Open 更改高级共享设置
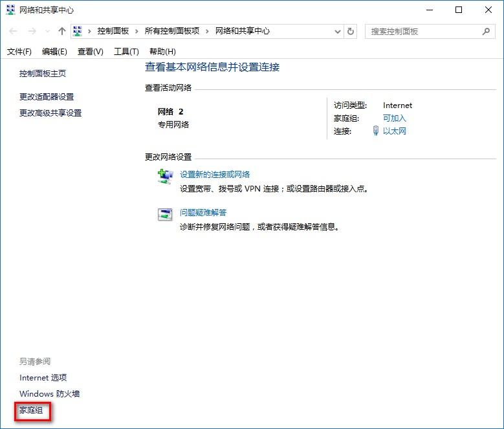 pyautogui.click(x=50, y=113)
